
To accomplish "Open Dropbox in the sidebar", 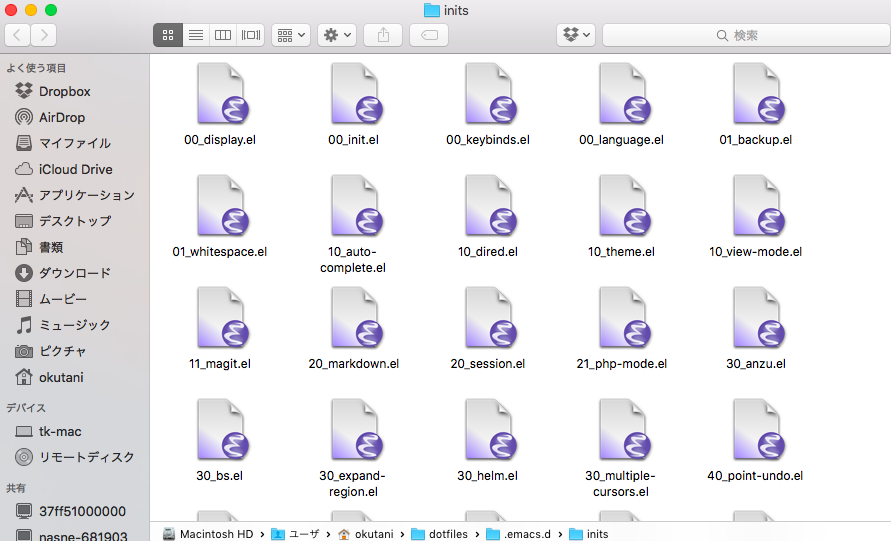I will coord(75,91).
